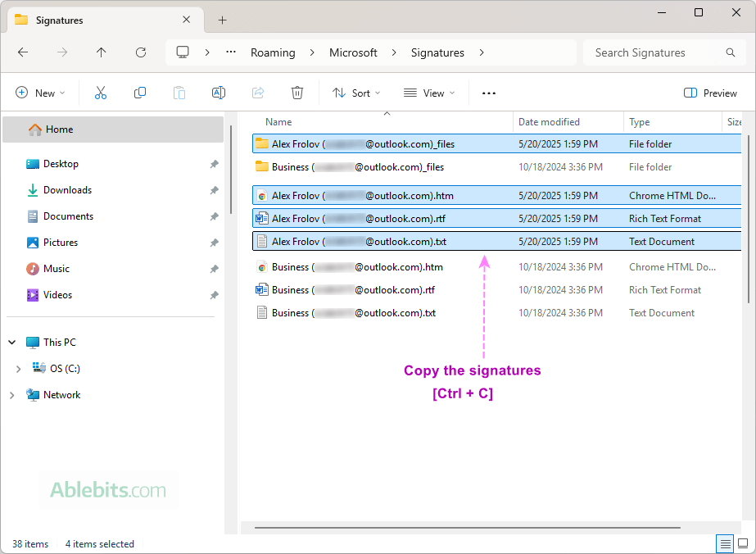Go forward with the right arrow
Image resolution: width=756 pixels, height=554 pixels.
pos(62,52)
